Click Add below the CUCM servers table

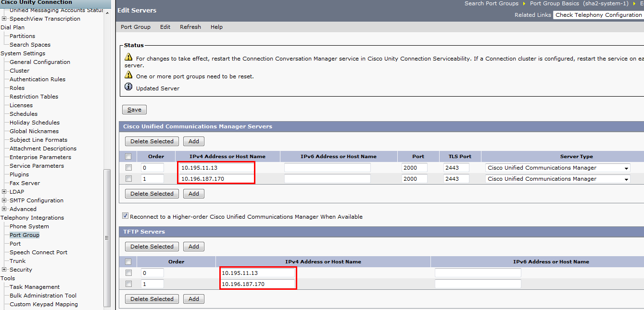tap(194, 194)
